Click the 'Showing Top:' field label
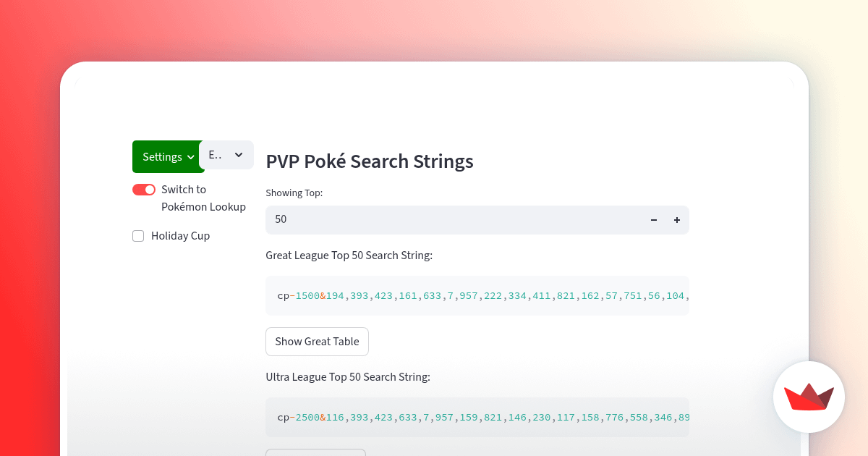Screen dimensions: 868x456 tap(294, 193)
